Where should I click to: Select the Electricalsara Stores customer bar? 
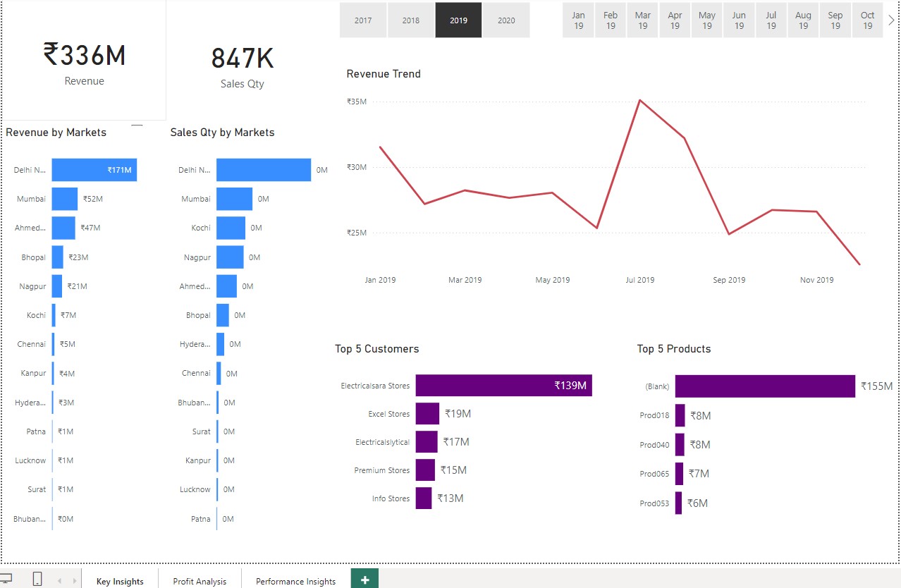(503, 386)
